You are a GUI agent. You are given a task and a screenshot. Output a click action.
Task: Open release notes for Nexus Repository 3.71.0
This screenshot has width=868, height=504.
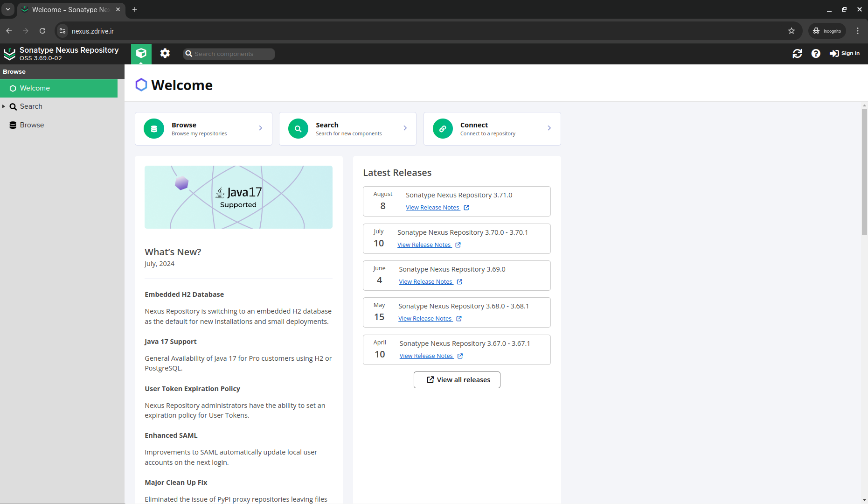[x=433, y=208]
